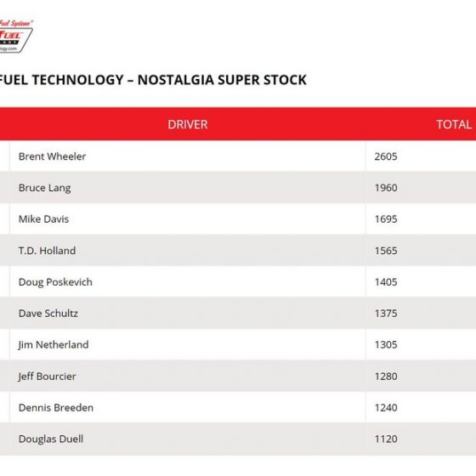Image resolution: width=476 pixels, height=476 pixels.
Task: Select the 1695 points cell
Action: 386,219
